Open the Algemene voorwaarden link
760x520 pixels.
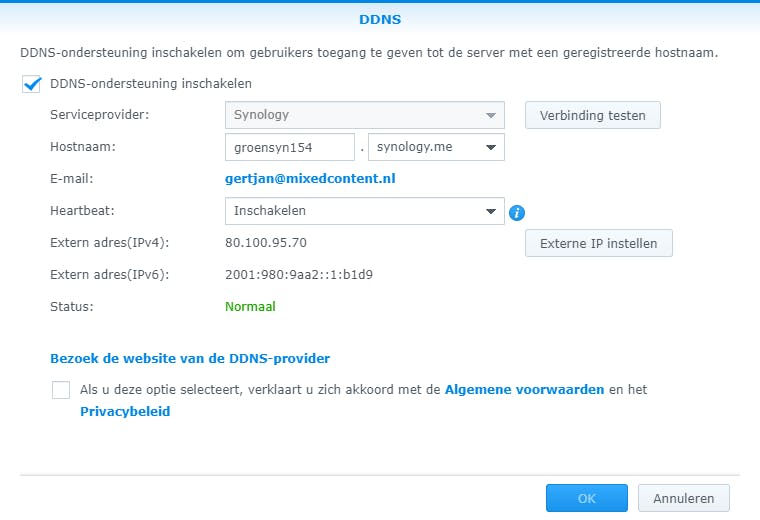[524, 389]
